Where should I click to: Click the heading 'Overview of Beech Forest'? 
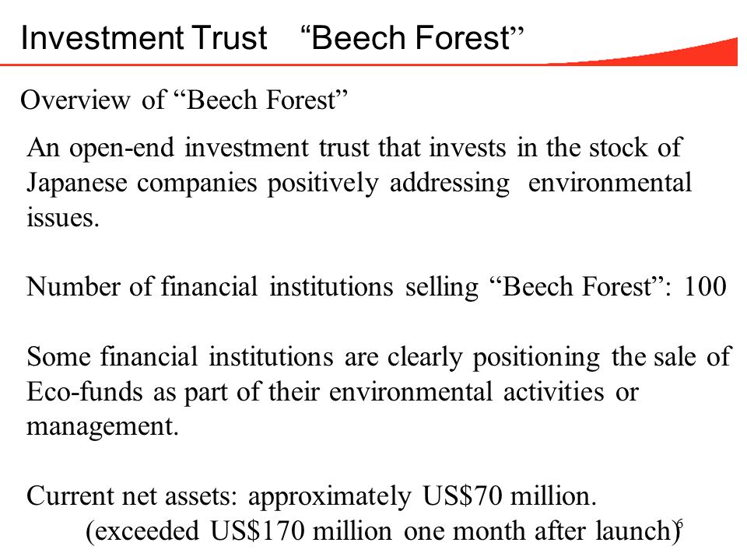click(184, 100)
